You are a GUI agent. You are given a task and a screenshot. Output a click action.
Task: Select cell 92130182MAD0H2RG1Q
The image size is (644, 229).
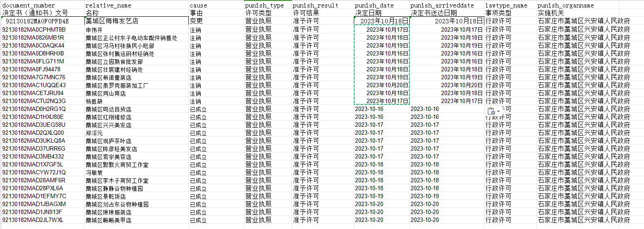tap(34, 109)
